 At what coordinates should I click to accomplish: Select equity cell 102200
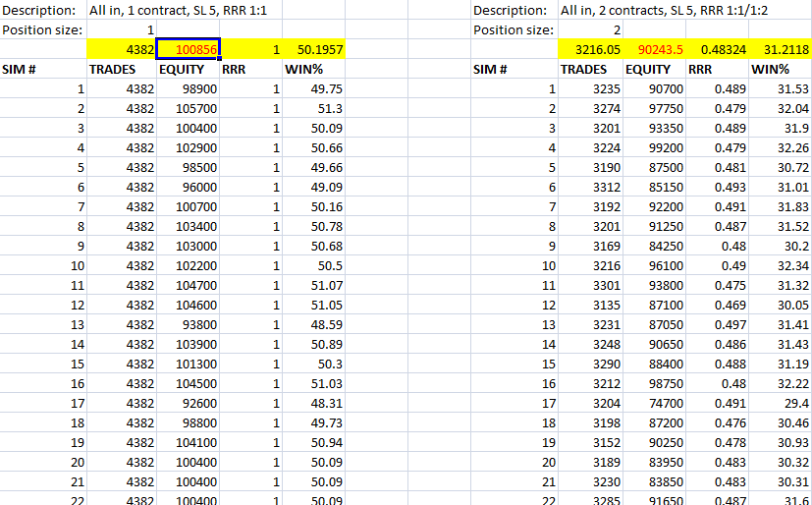[x=188, y=265]
